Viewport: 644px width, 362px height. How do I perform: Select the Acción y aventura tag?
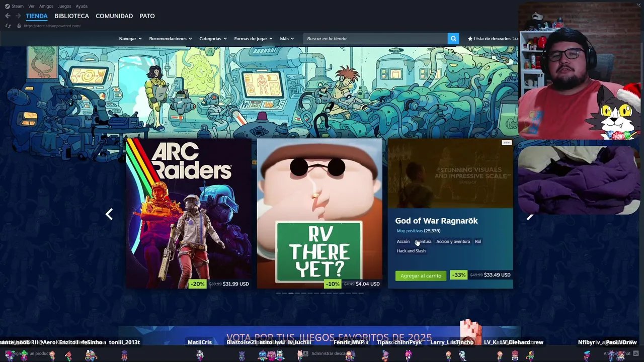click(x=453, y=241)
